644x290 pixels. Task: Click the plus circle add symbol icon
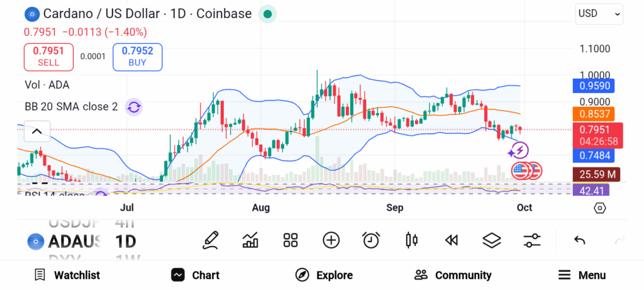[x=331, y=240]
